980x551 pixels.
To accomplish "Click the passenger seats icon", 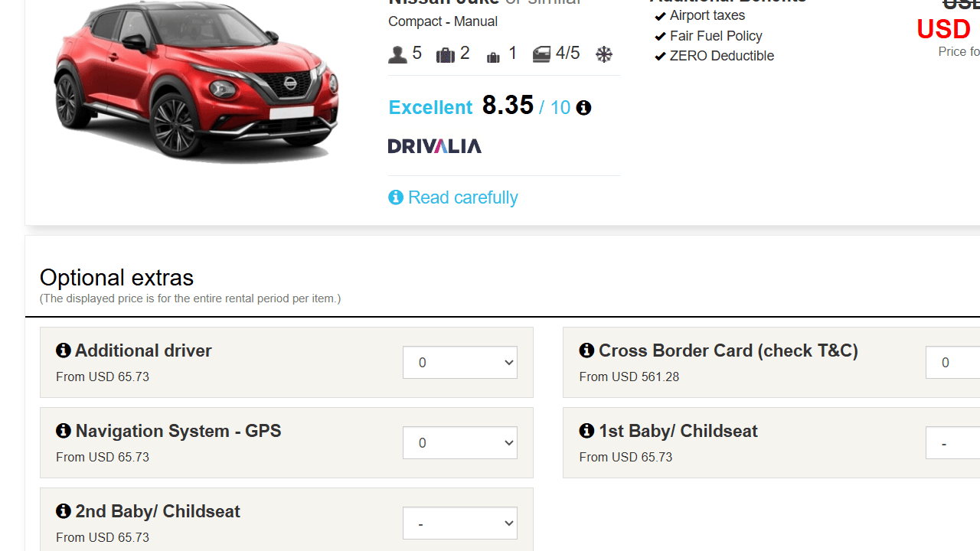I will 397,54.
